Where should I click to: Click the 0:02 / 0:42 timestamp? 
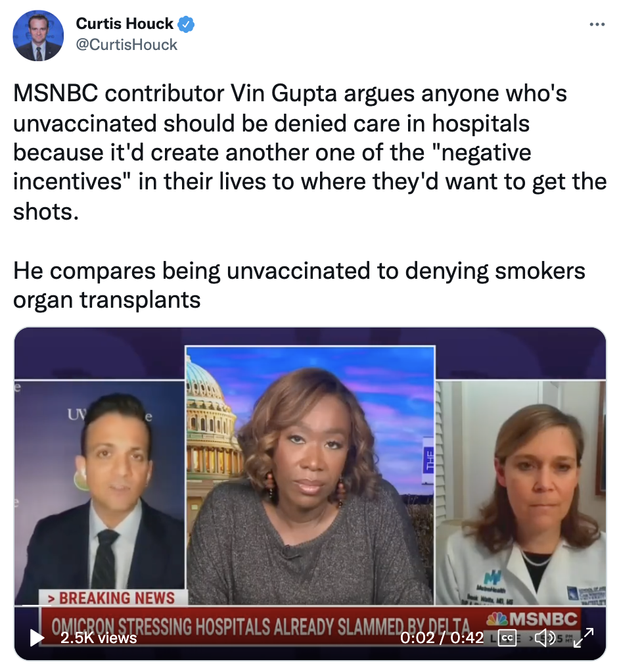click(x=442, y=638)
